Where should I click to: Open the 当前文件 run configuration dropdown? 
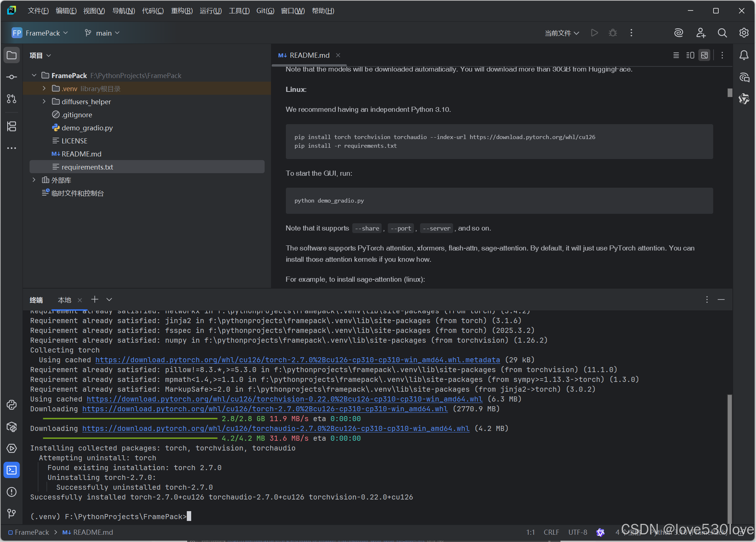tap(562, 33)
